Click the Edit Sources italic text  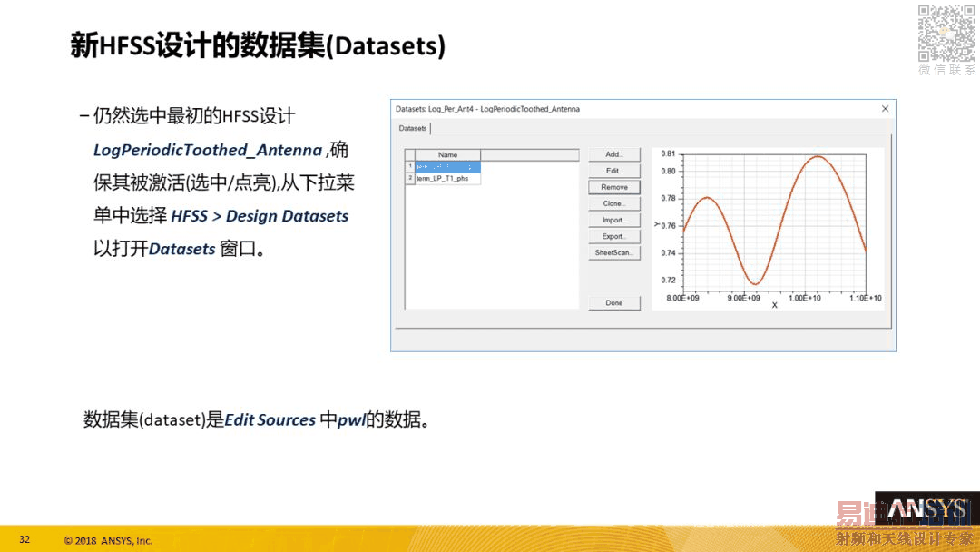[270, 419]
